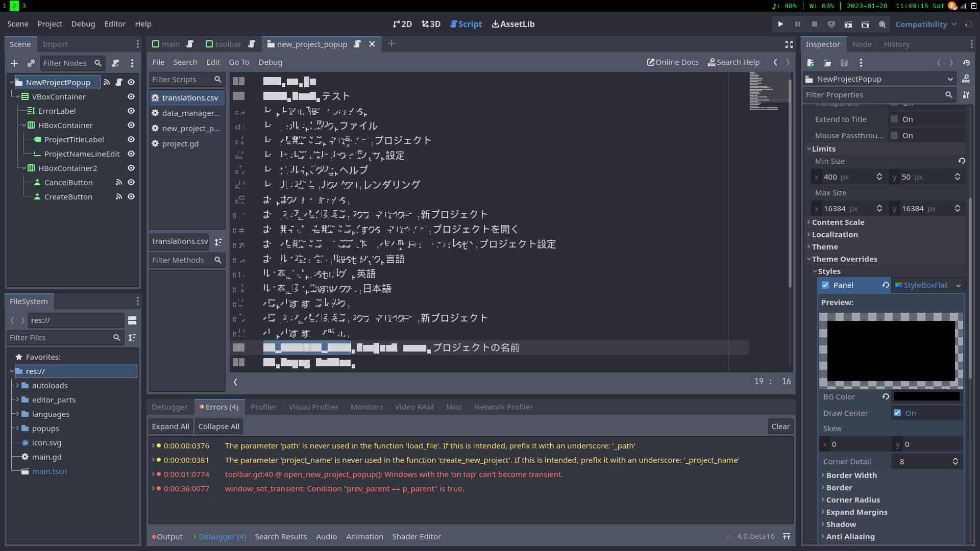The width and height of the screenshot is (980, 551).
Task: Collapse the Theme Overrides section
Action: click(845, 259)
